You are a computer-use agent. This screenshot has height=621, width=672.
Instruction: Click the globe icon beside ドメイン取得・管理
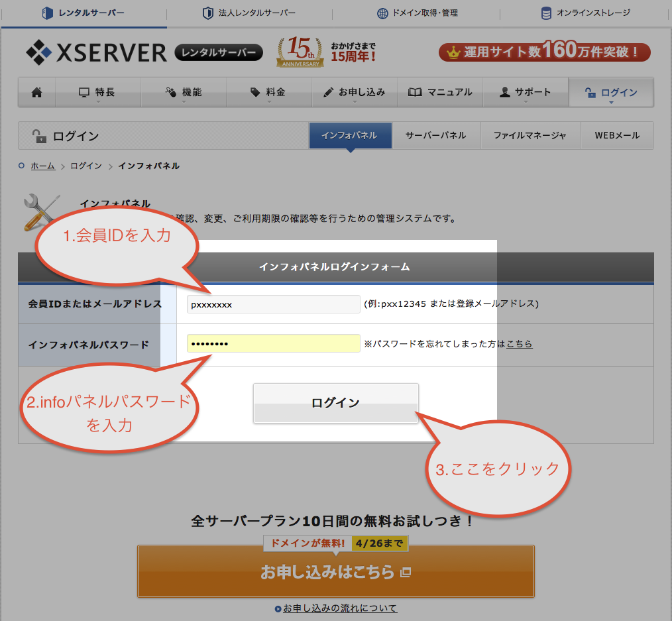tap(382, 13)
